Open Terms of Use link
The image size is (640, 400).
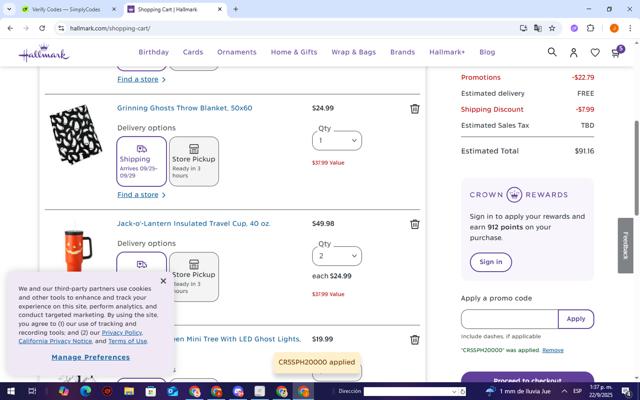pyautogui.click(x=128, y=341)
